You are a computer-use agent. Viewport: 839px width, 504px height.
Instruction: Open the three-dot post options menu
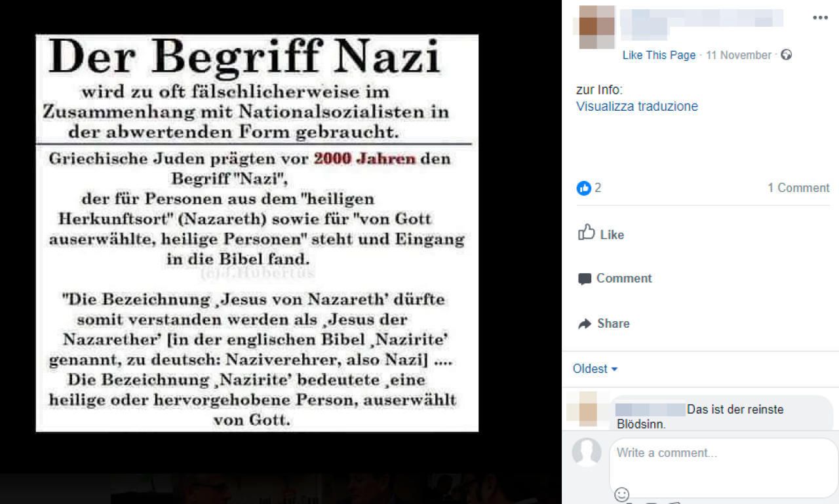click(820, 18)
